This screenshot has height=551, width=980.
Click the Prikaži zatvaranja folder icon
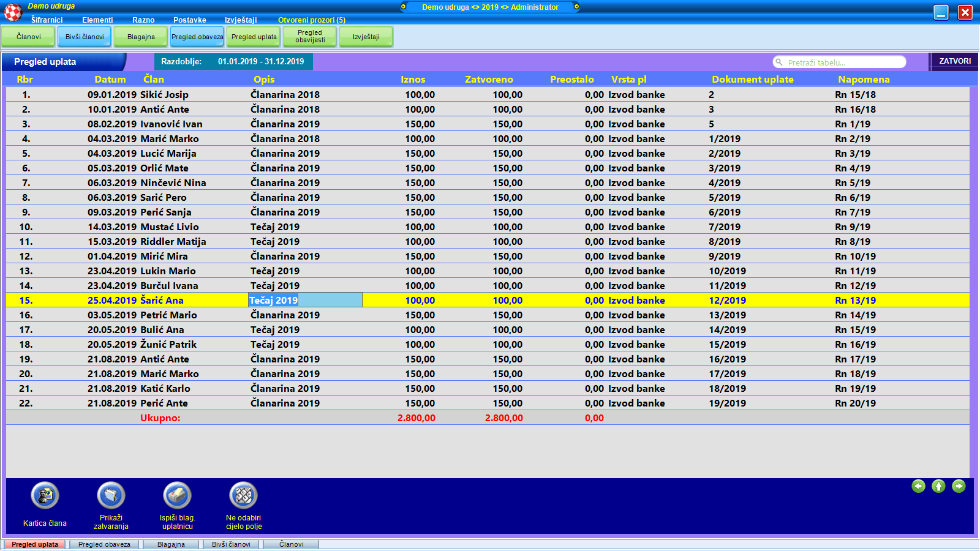pos(111,496)
